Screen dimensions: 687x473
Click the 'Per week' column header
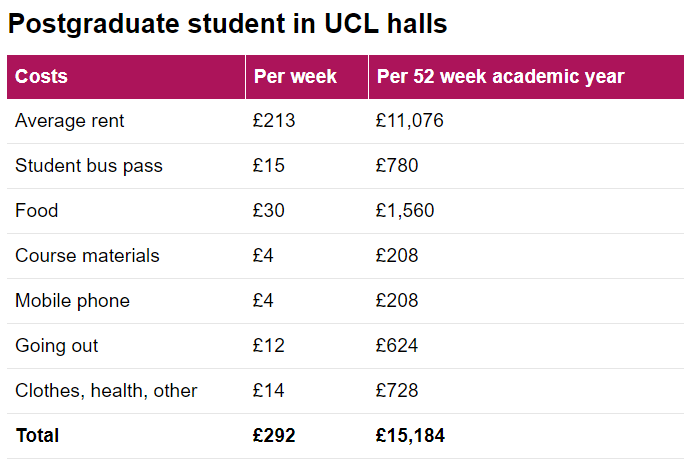(x=295, y=77)
